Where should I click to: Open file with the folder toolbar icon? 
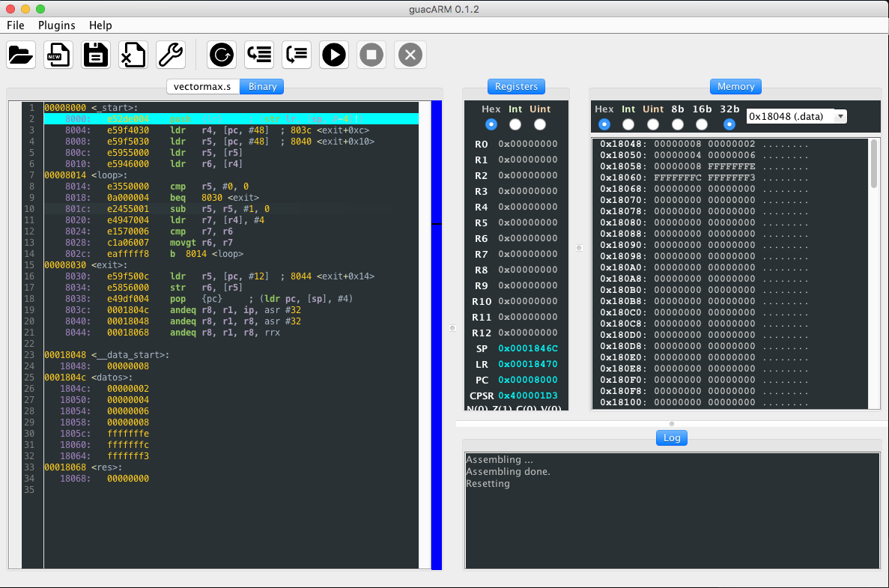21,55
